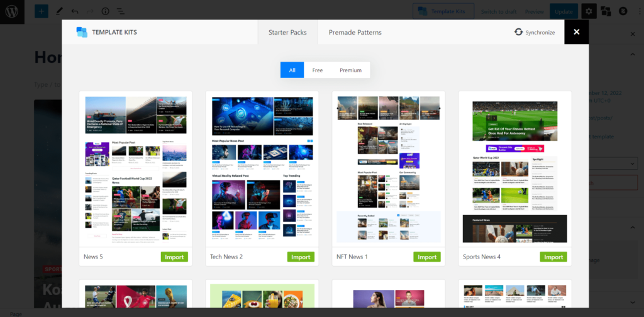
Task: Import the Tech News 2 template
Action: point(301,257)
